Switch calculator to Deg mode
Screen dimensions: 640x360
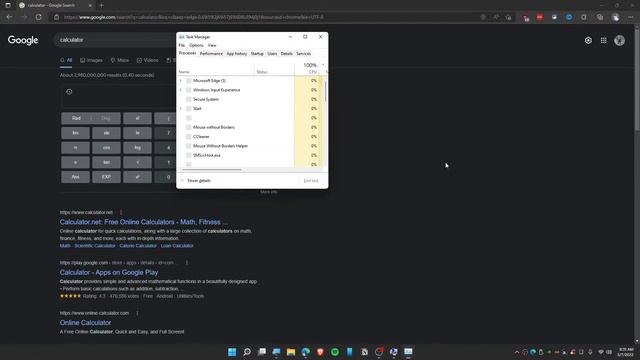coord(106,118)
